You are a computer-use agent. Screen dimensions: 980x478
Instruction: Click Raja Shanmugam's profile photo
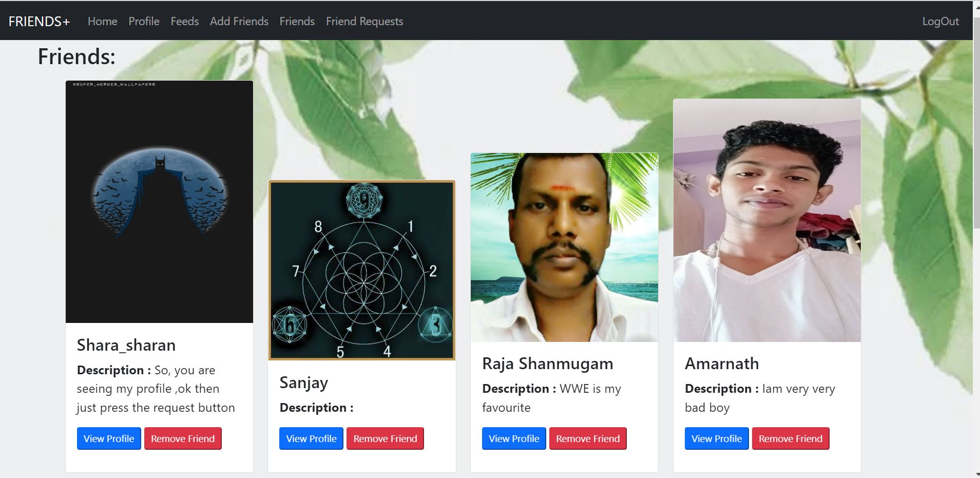tap(564, 247)
